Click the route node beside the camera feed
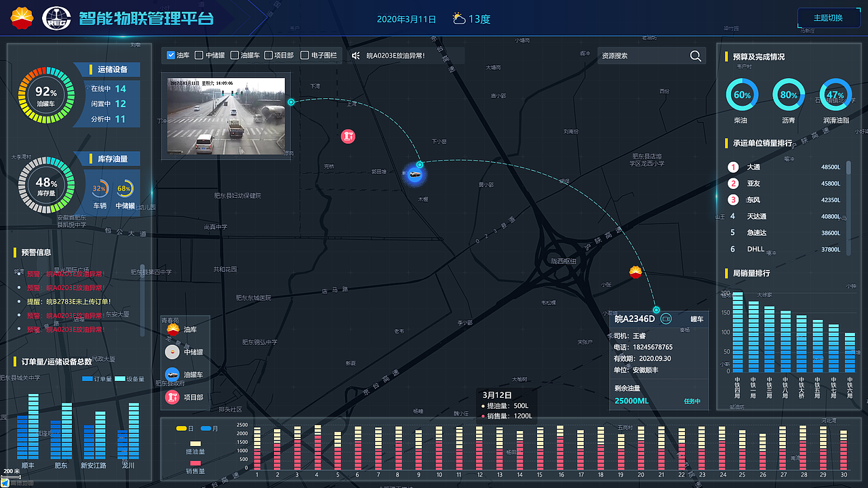 (291, 102)
